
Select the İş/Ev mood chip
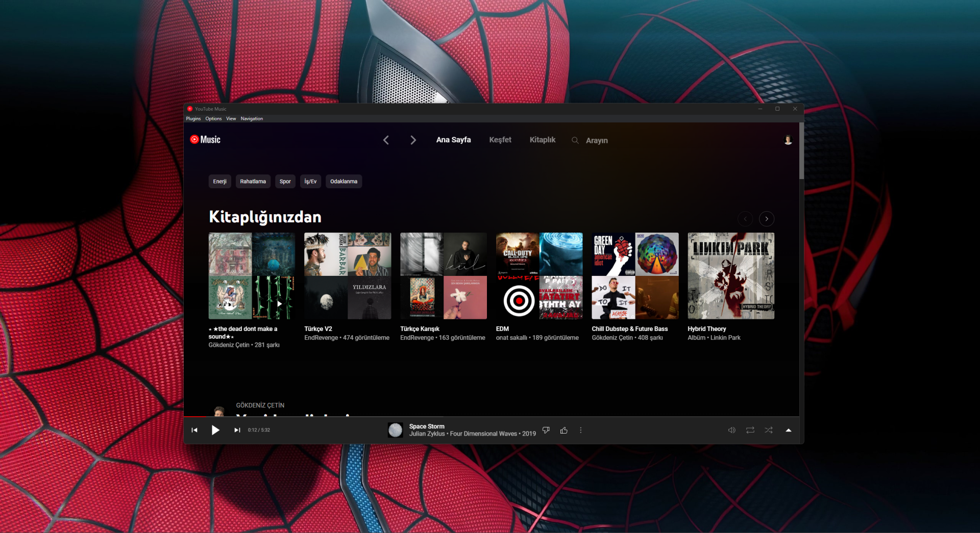[x=310, y=182]
